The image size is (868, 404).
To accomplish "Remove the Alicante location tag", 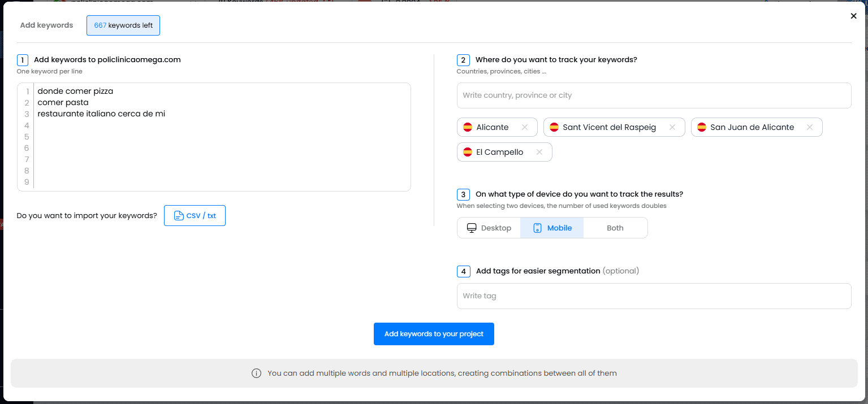I will point(524,127).
